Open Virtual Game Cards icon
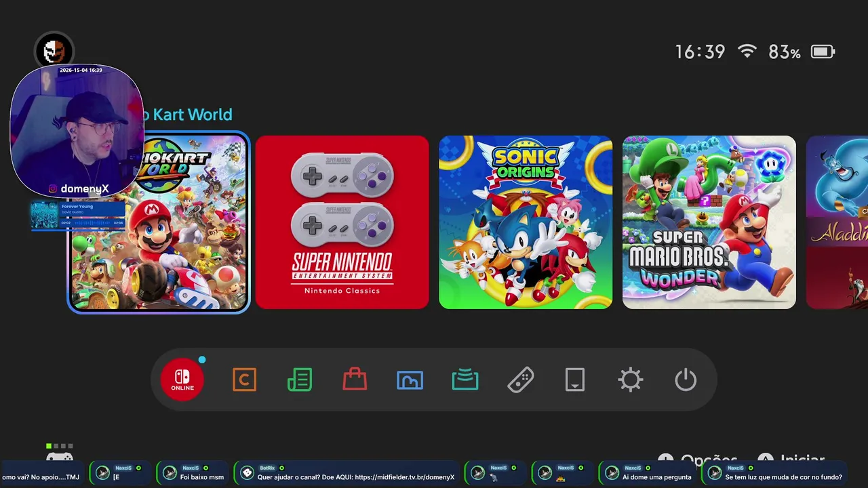868x488 pixels. click(x=575, y=380)
